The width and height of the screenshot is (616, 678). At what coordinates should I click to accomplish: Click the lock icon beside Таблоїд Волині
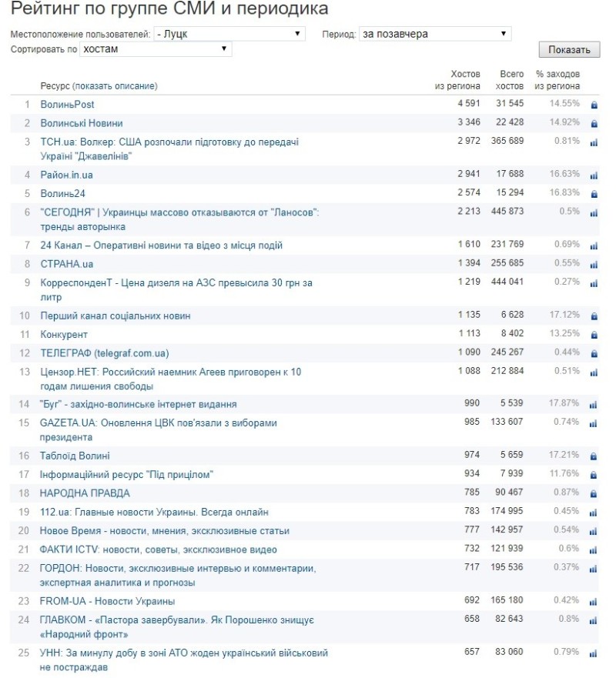coord(594,456)
